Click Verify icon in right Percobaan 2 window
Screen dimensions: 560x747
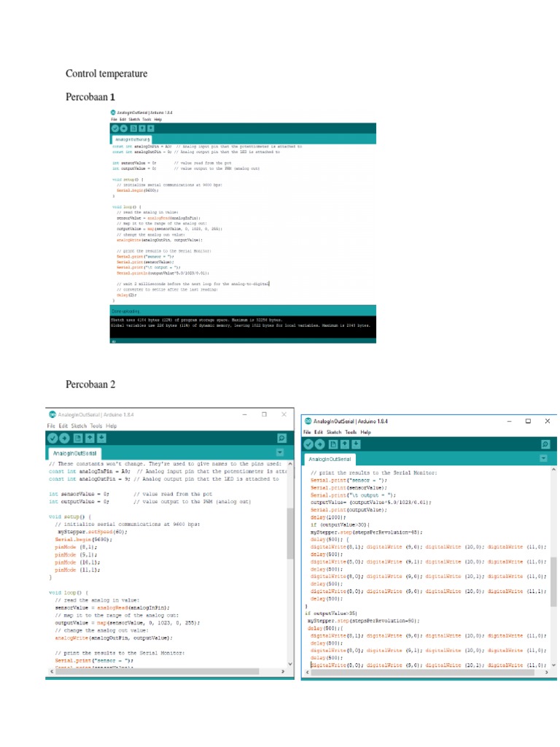308,444
